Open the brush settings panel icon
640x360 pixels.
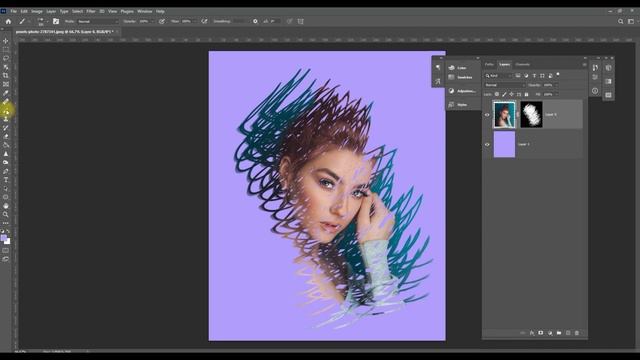tap(56, 21)
